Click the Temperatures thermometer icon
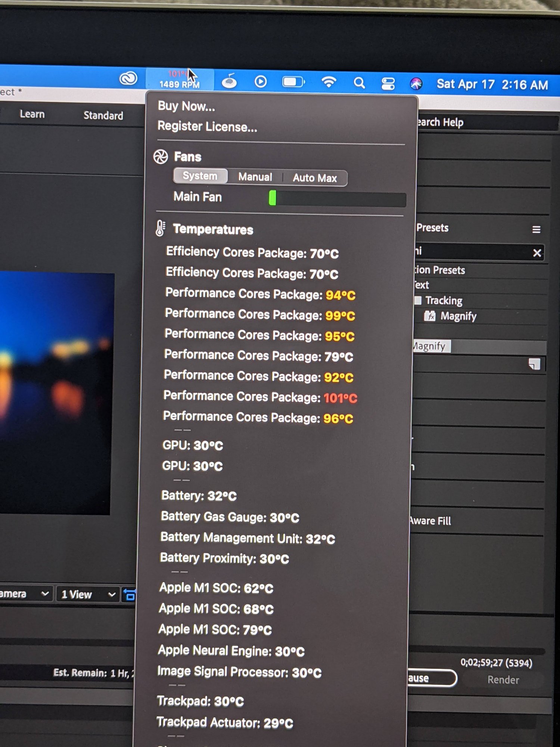Screen dimensions: 560x747 160,228
